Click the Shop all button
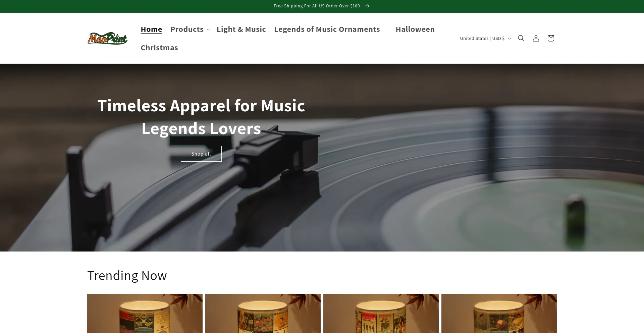 click(x=201, y=154)
